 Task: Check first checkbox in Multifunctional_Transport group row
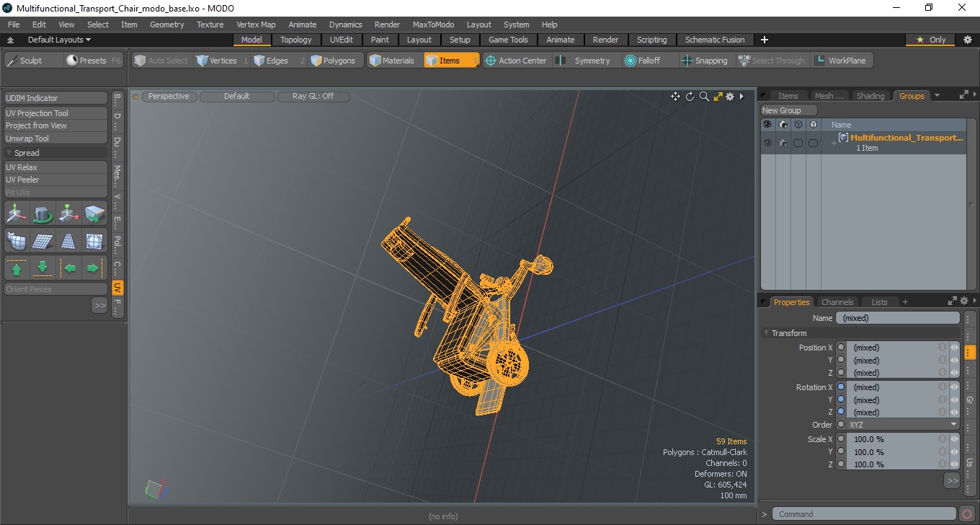798,143
